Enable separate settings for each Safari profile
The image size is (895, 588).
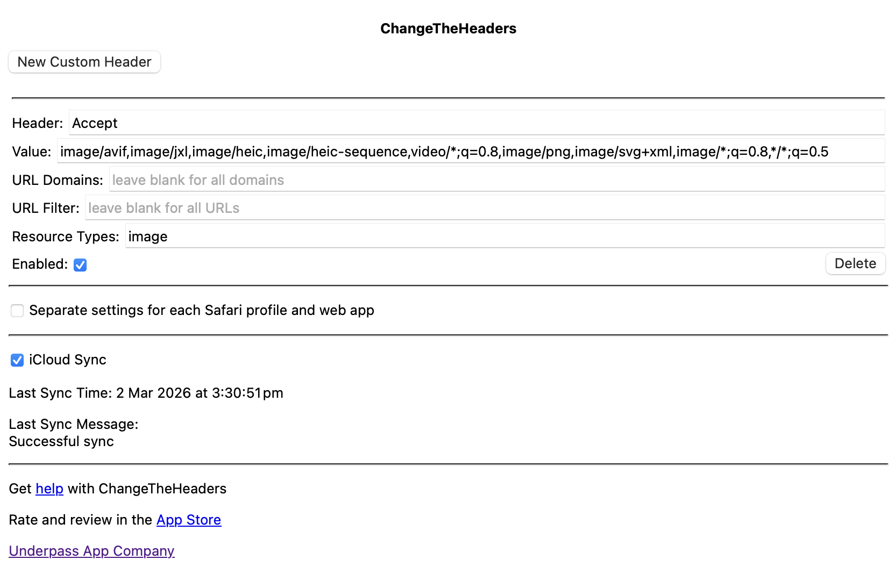pyautogui.click(x=17, y=311)
